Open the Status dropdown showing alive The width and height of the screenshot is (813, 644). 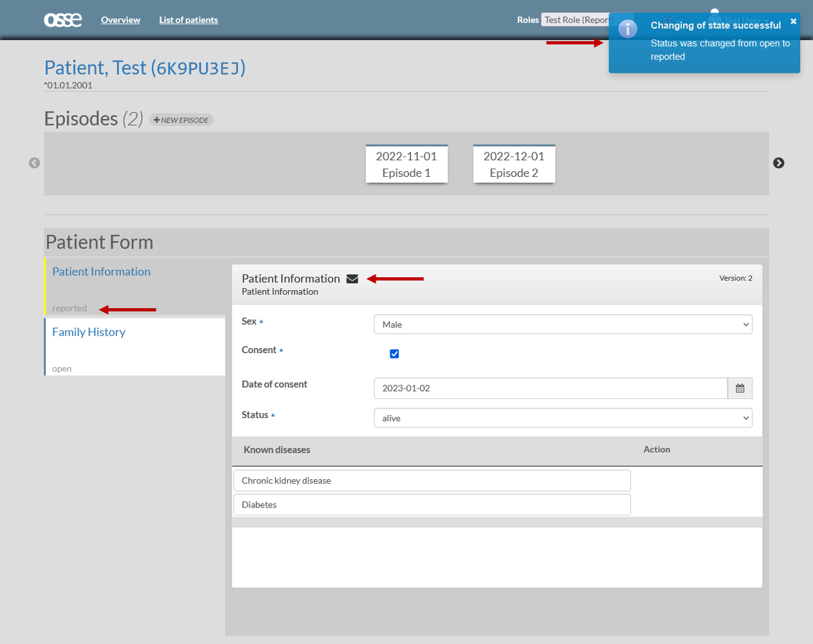click(563, 418)
